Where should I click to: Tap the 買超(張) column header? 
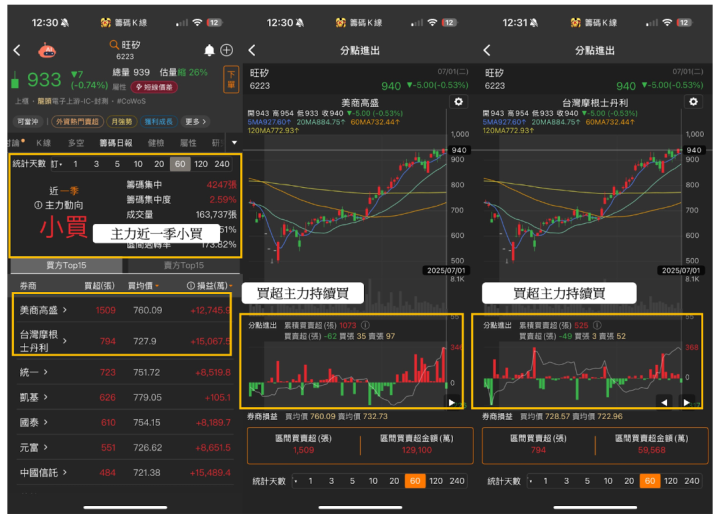pos(100,286)
